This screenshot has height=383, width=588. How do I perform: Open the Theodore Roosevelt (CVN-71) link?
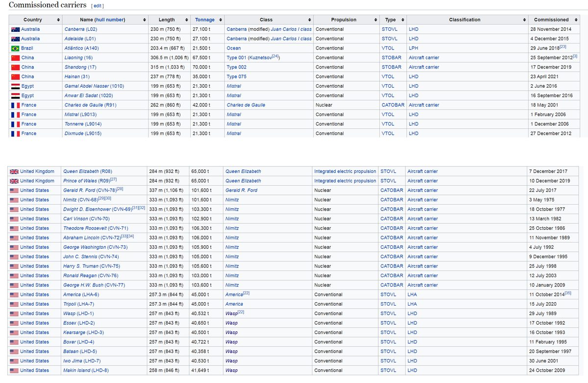tap(96, 228)
